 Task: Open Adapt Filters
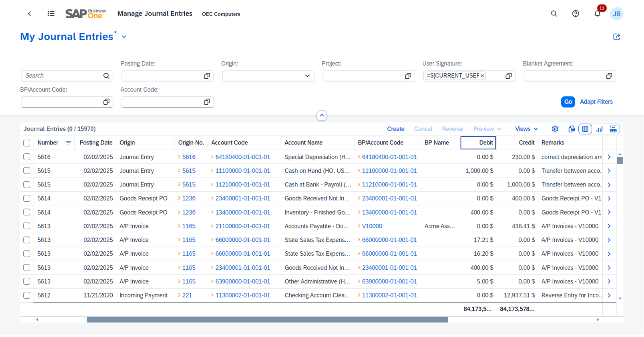596,102
